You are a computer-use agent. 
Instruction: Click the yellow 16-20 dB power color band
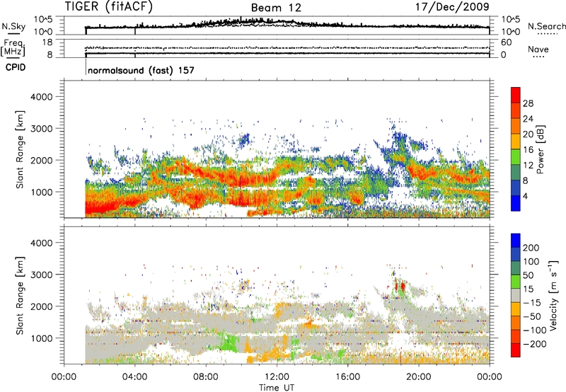(516, 142)
